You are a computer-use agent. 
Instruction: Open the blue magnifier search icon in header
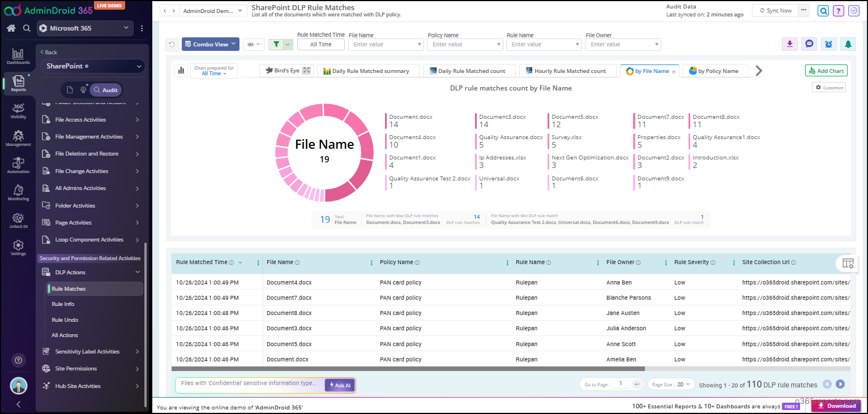(x=823, y=11)
